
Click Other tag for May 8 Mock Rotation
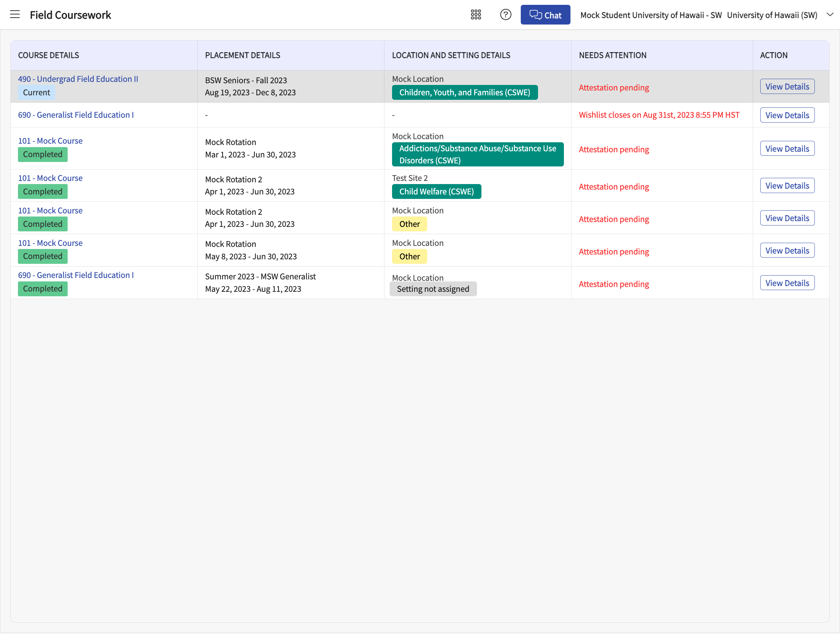(409, 257)
